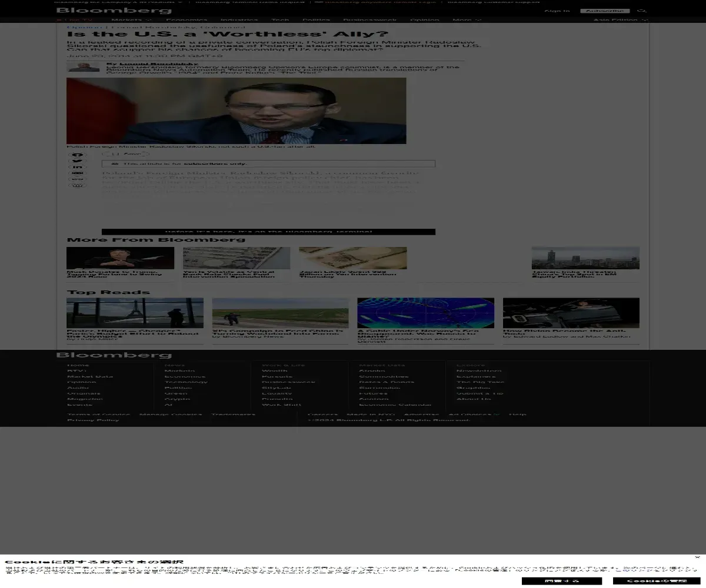Image resolution: width=706 pixels, height=588 pixels.
Task: Share the article by email icon
Action: (x=78, y=173)
